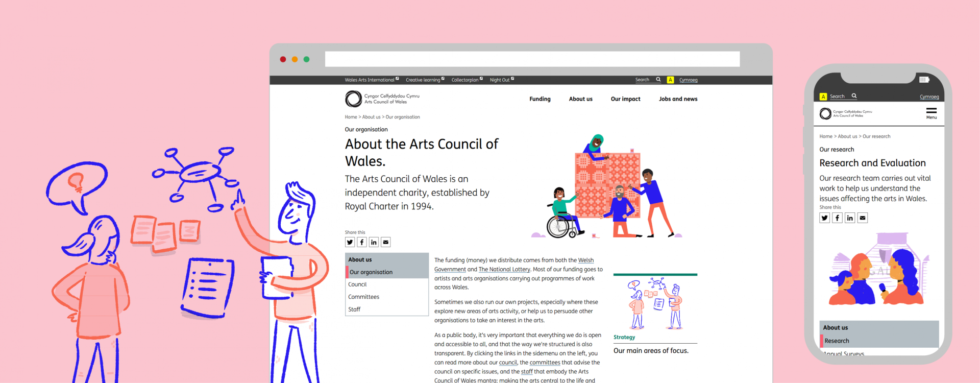Click About us breadcrumb on mobile view

pos(847,136)
